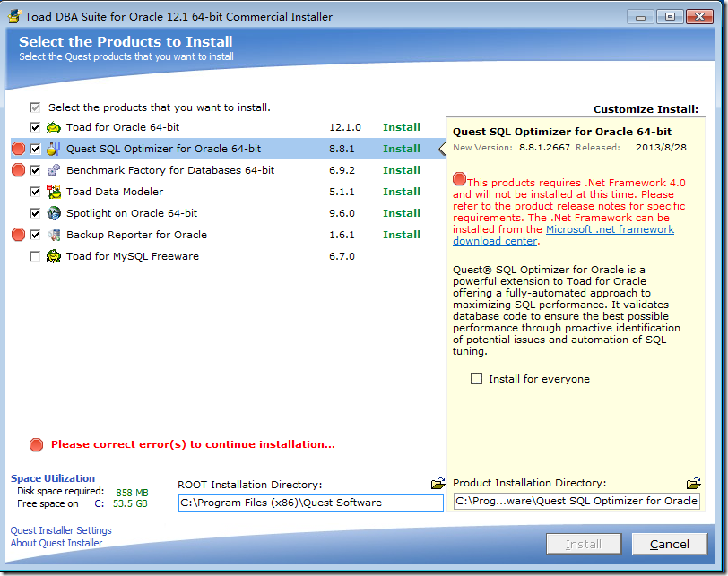Click the Space Utilization heading
This screenshot has height=576, width=728.
pos(53,478)
